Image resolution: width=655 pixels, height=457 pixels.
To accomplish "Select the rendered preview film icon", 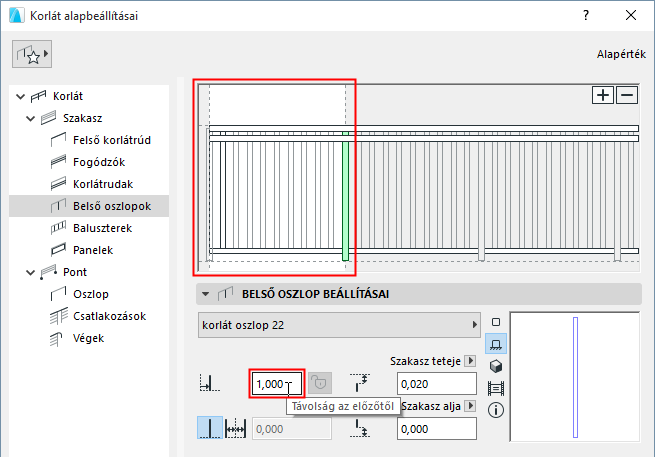I will 496,388.
